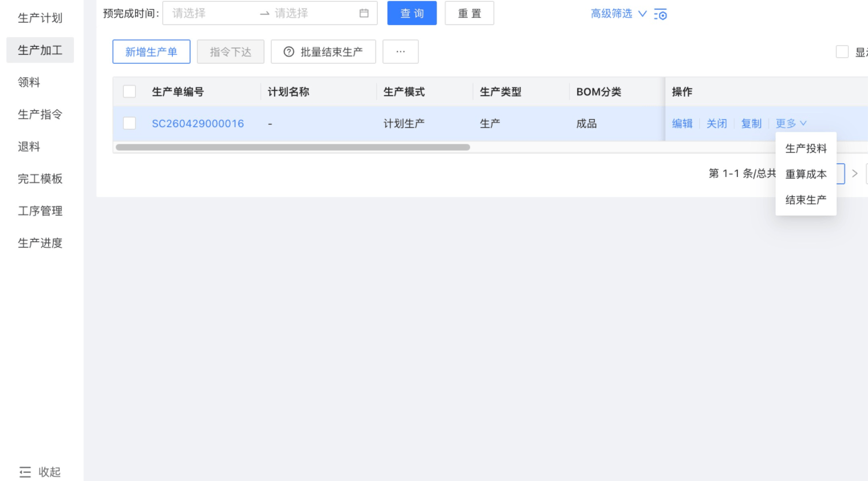
Task: Open 工序管理 in the sidebar
Action: [x=40, y=211]
